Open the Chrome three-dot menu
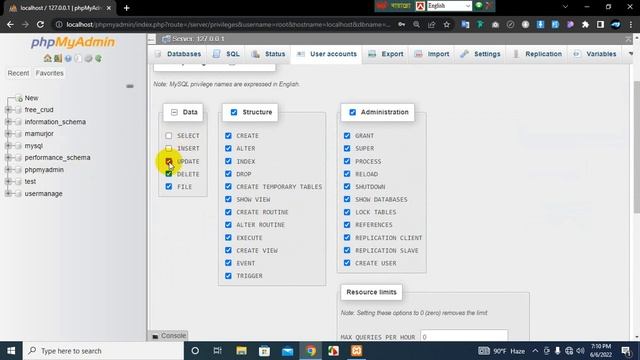The image size is (640, 360). pos(631,24)
